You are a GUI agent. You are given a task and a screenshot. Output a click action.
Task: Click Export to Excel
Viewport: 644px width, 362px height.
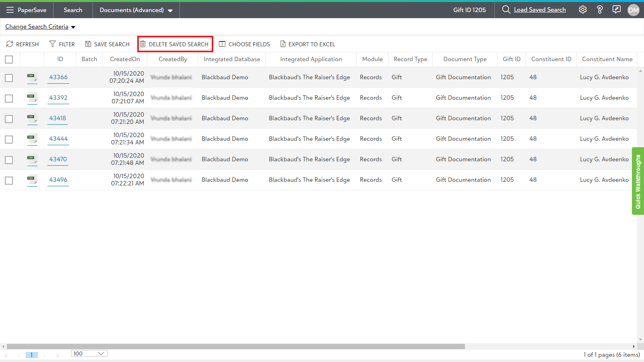[x=308, y=44]
